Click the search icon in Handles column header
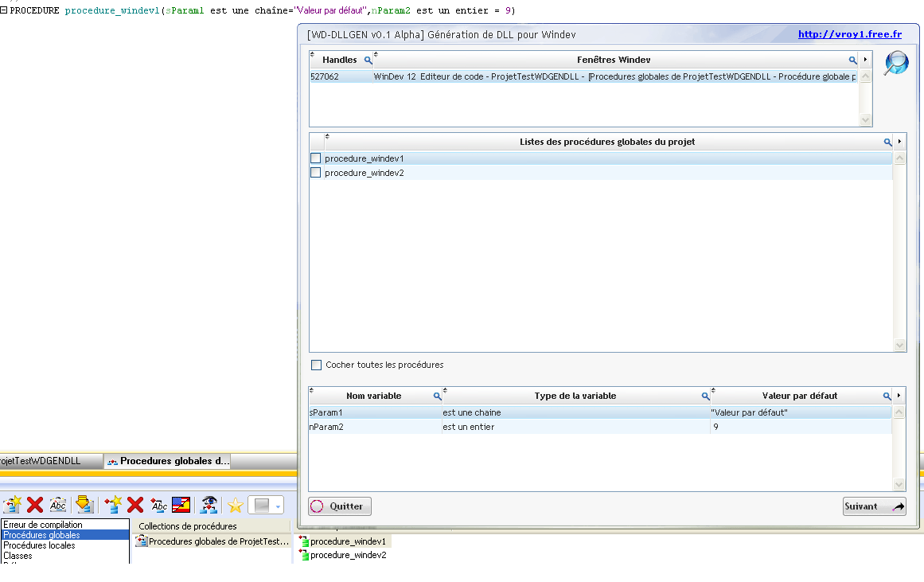This screenshot has width=924, height=582. point(368,61)
